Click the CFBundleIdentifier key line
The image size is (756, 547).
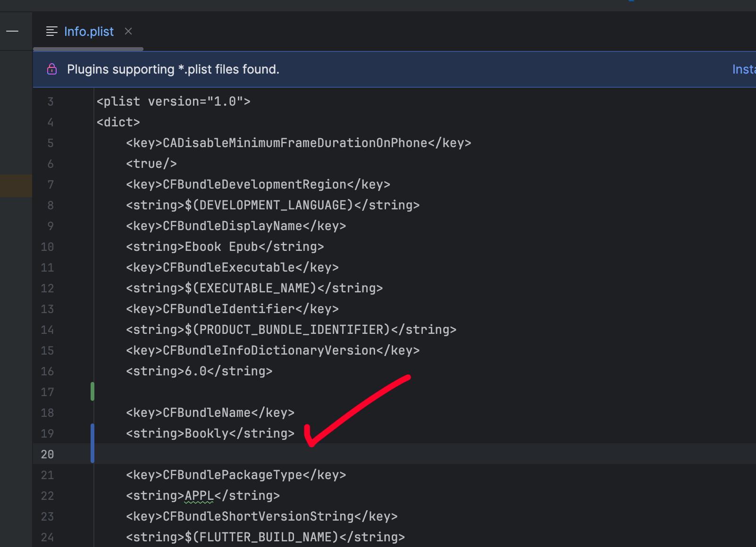[232, 309]
